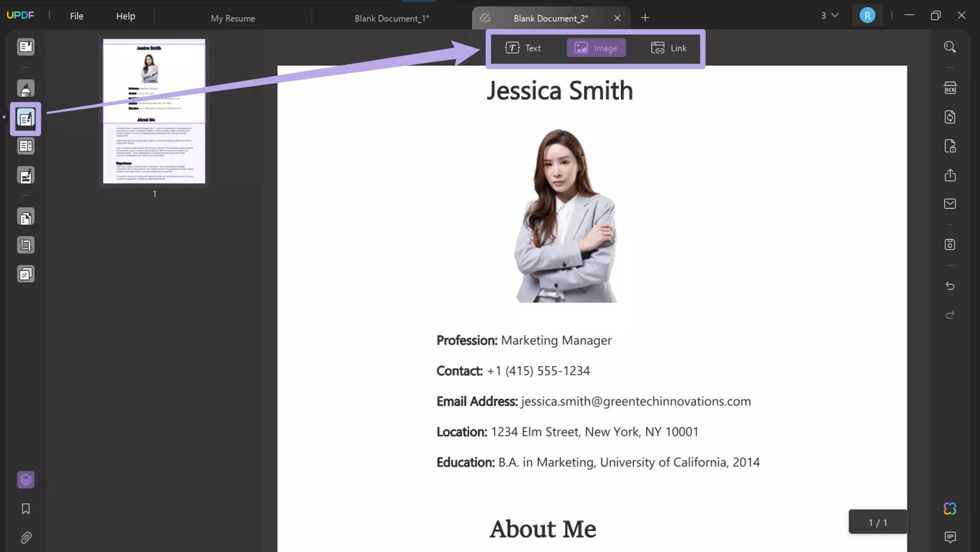
Task: Click the user account avatar button
Action: [x=867, y=15]
